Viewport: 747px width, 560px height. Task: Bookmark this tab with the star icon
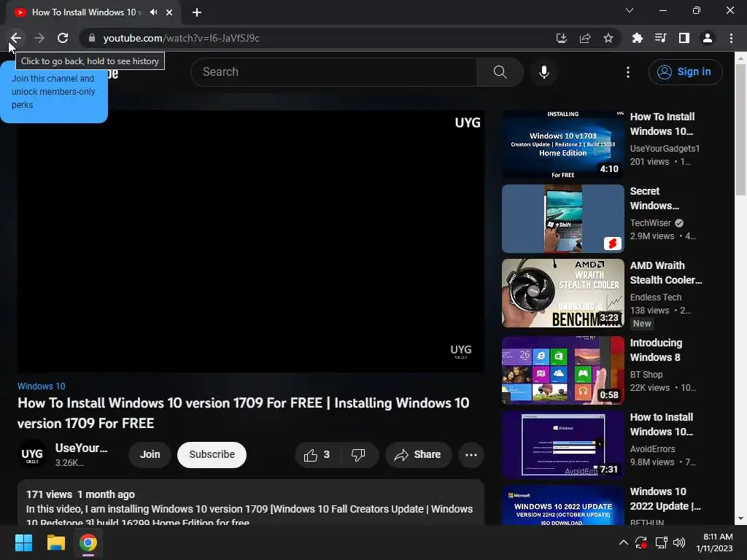608,38
